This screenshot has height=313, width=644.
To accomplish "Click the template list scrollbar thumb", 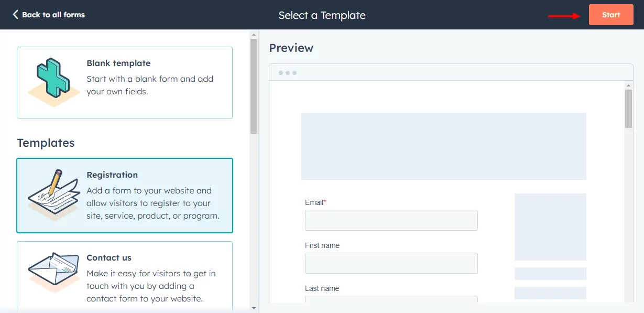I will pyautogui.click(x=254, y=86).
